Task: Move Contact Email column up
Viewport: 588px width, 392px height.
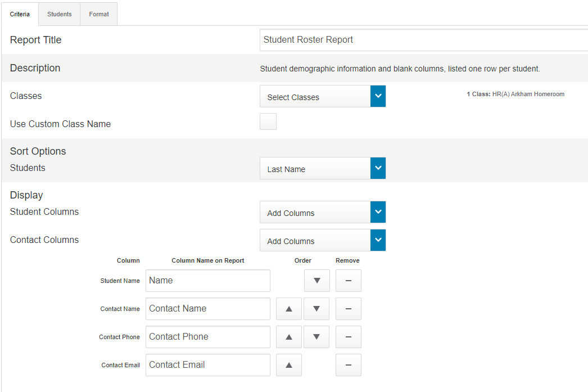Action: pos(288,364)
